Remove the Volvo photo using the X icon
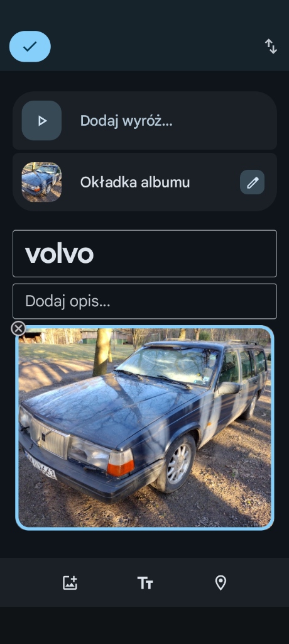The height and width of the screenshot is (644, 289). pos(18,328)
